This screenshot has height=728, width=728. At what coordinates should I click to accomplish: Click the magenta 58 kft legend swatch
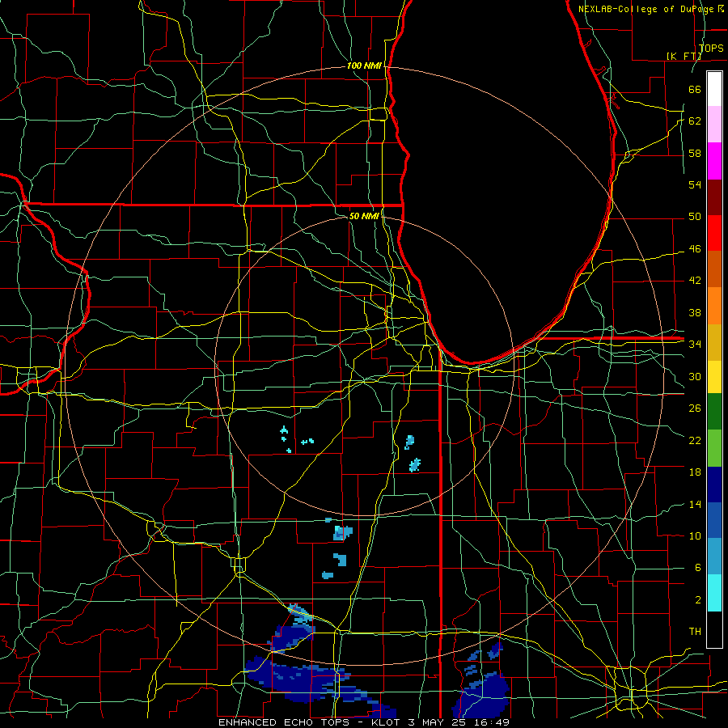click(714, 161)
